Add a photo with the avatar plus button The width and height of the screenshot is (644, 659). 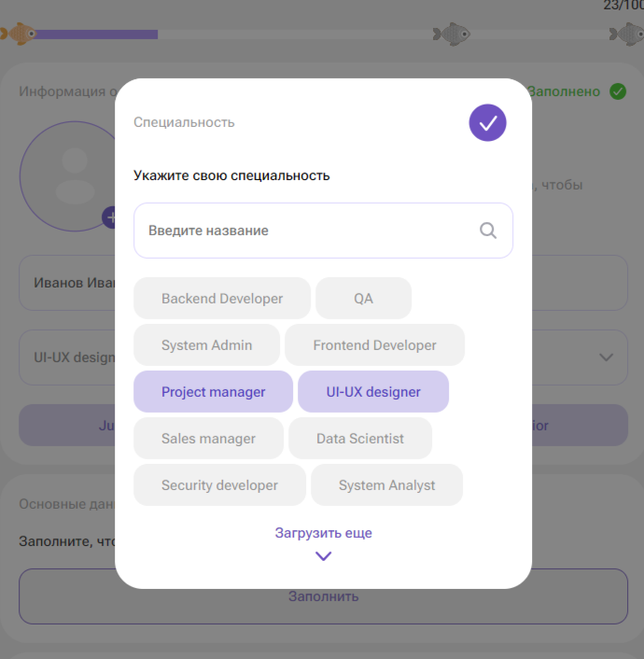[109, 217]
